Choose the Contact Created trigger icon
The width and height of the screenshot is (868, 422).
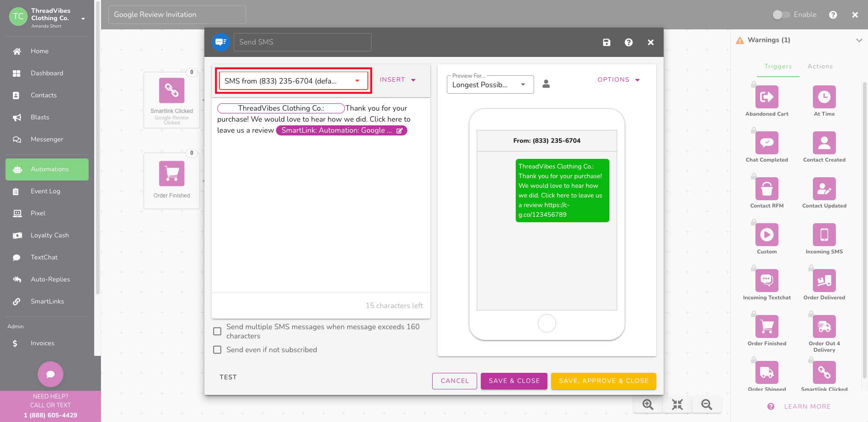[x=824, y=143]
